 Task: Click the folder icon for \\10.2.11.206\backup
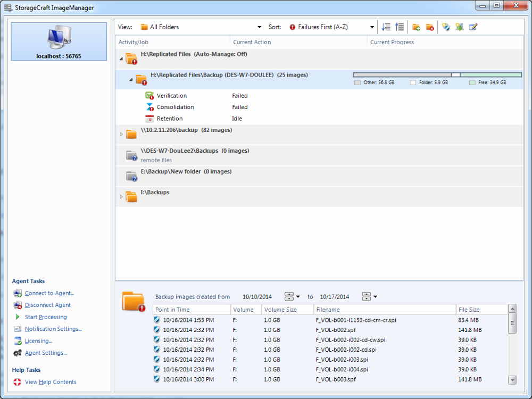pyautogui.click(x=131, y=135)
